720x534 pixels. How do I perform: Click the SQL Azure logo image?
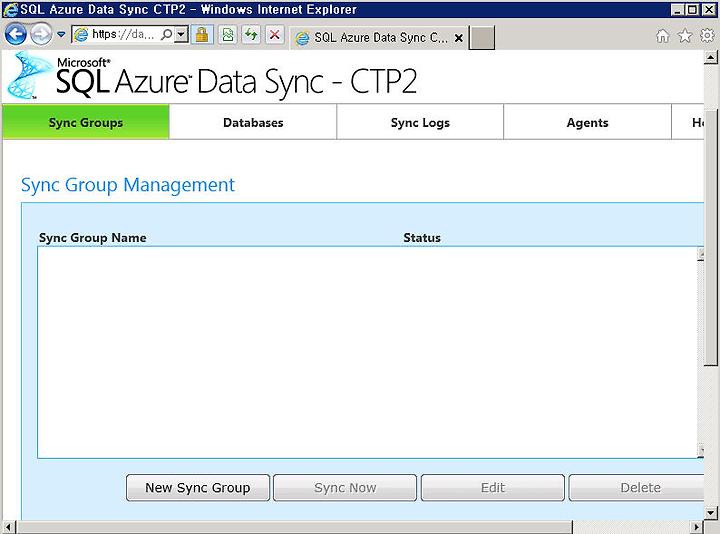[29, 75]
